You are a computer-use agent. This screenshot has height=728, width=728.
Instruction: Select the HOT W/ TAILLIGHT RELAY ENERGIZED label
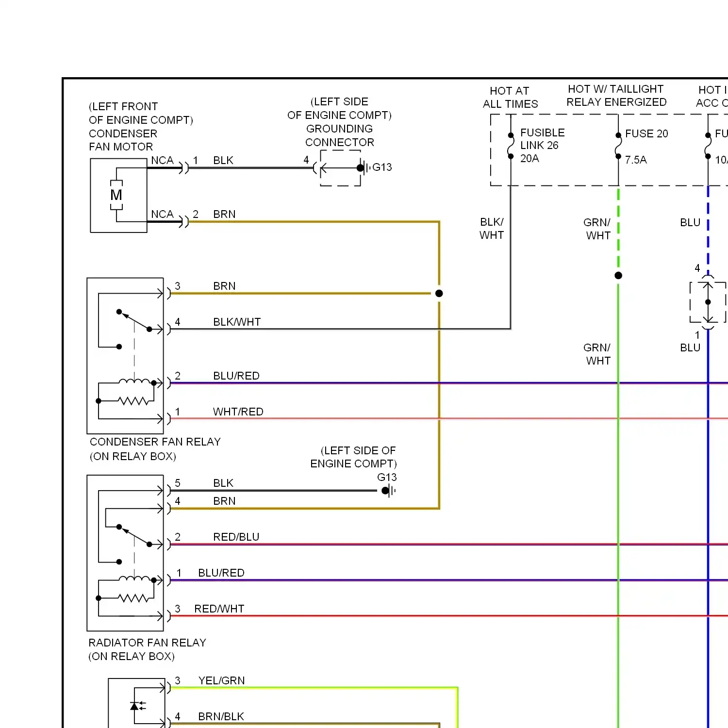(616, 96)
